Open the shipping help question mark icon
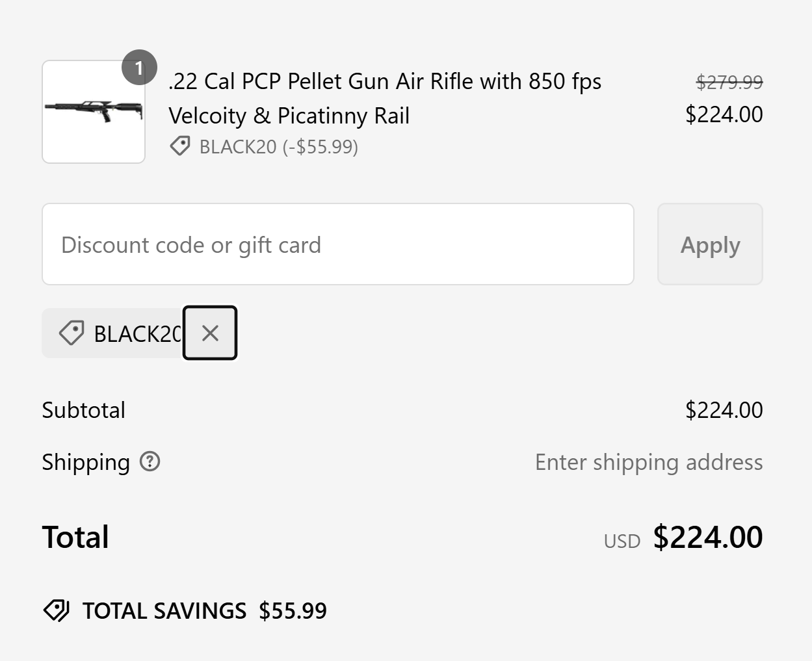Viewport: 812px width, 661px height. (150, 461)
